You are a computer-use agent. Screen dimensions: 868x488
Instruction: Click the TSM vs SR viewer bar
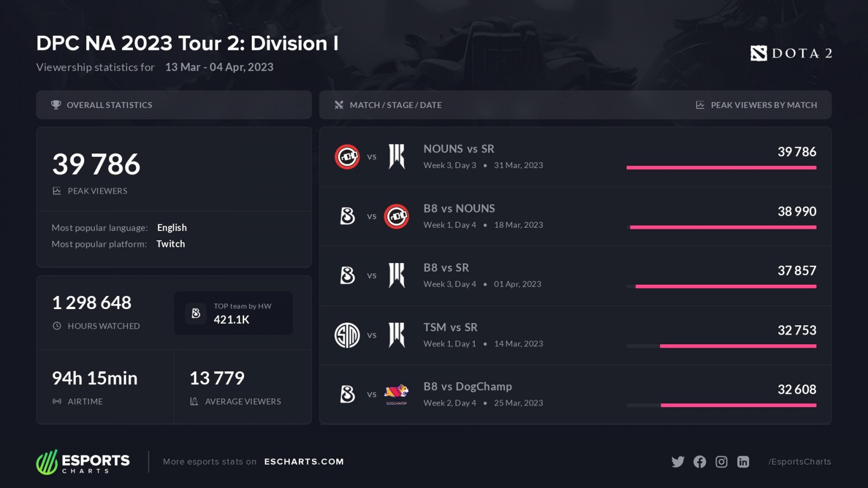pyautogui.click(x=738, y=346)
